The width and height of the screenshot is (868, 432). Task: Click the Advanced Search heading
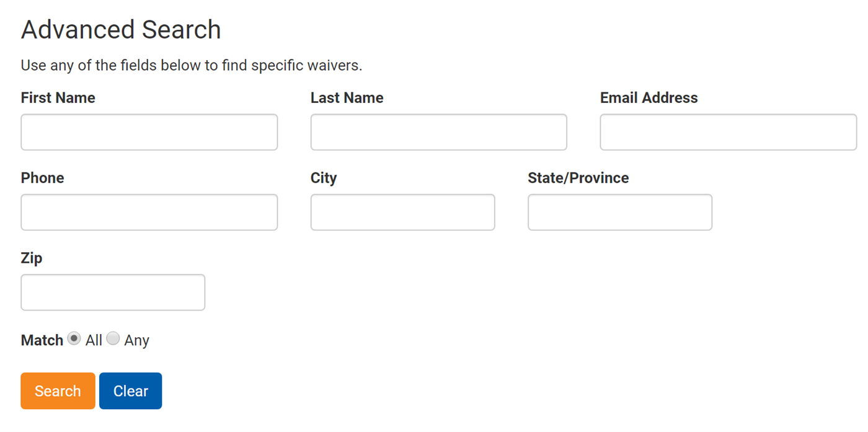pyautogui.click(x=121, y=29)
